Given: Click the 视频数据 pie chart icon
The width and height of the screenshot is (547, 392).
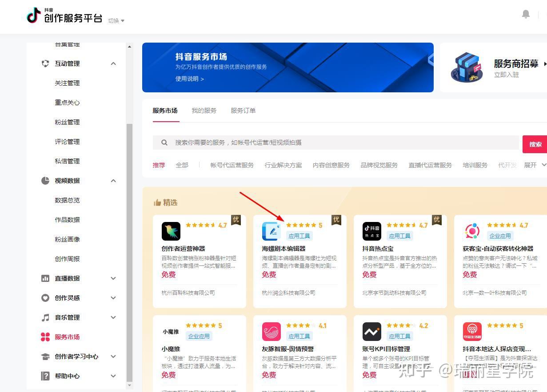Looking at the screenshot, I should point(45,181).
